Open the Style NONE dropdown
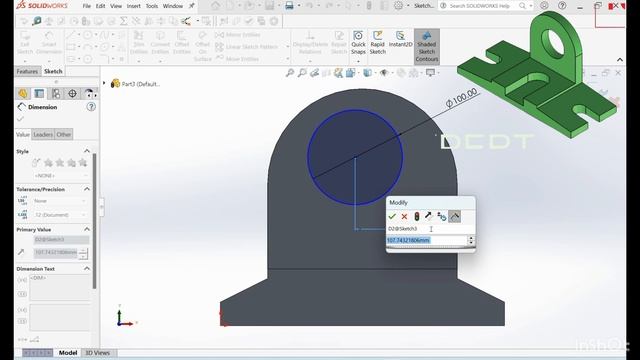 pos(61,176)
